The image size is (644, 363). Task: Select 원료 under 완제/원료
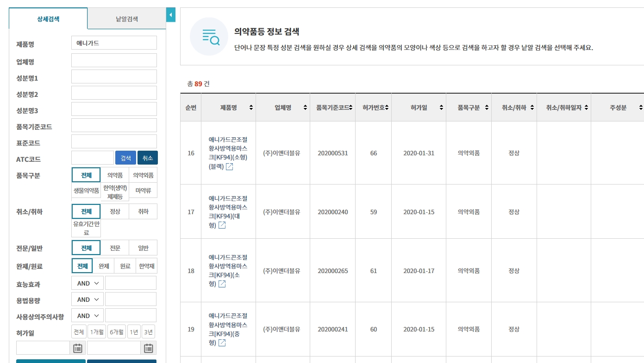click(x=125, y=266)
